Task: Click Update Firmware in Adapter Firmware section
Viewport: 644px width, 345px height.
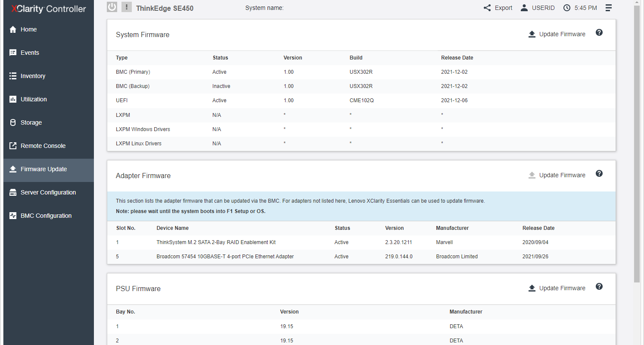Action: tap(562, 175)
